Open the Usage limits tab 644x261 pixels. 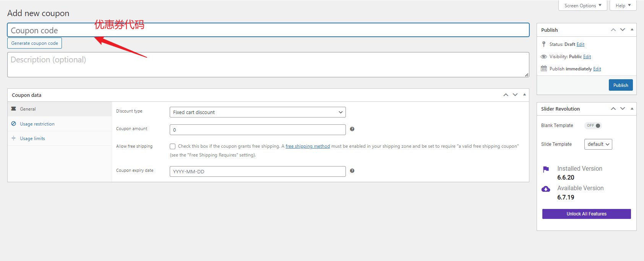pyautogui.click(x=32, y=139)
